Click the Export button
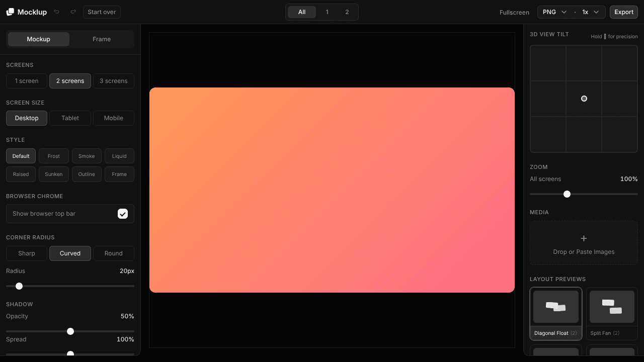Image resolution: width=644 pixels, height=362 pixels. pos(624,12)
